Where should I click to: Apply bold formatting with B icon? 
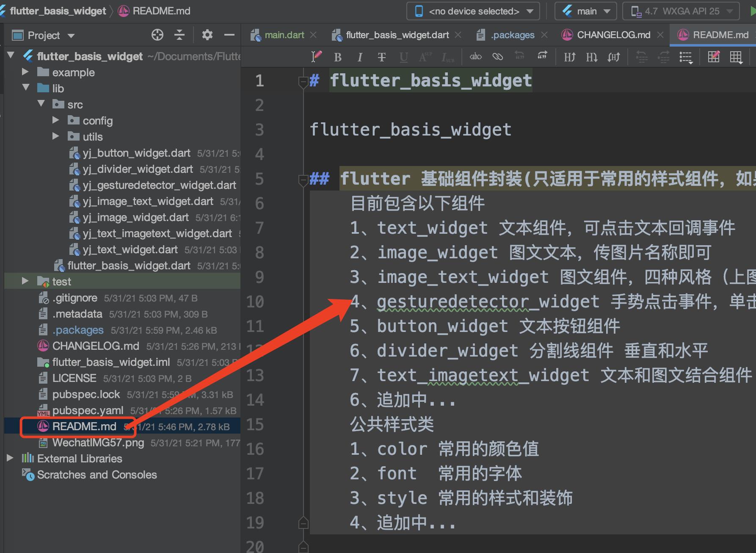338,57
